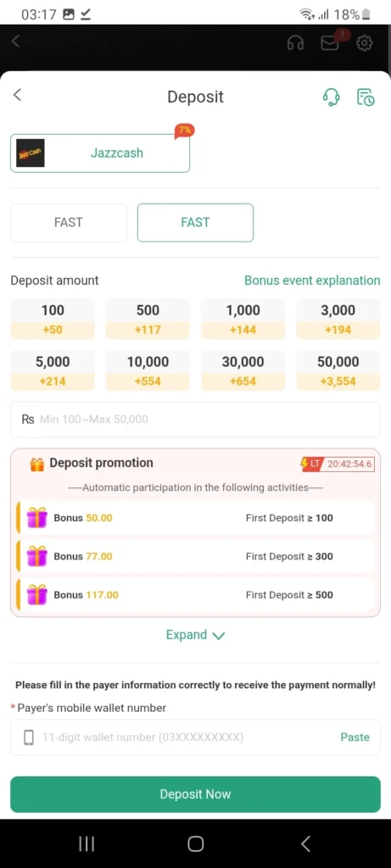
Task: Tap Android home navigation button
Action: coord(195,843)
